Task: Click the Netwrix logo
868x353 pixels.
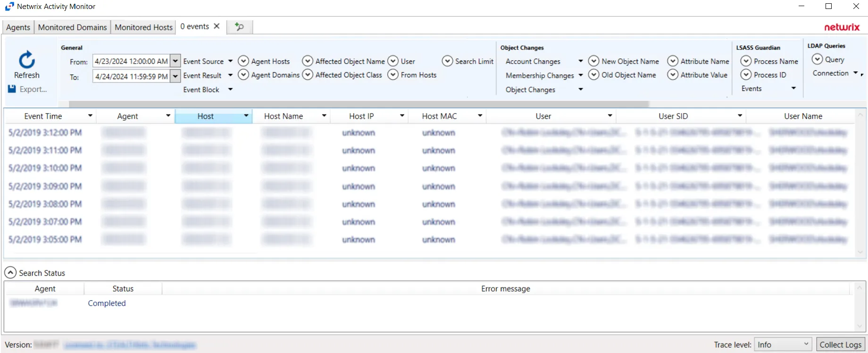Action: (842, 27)
